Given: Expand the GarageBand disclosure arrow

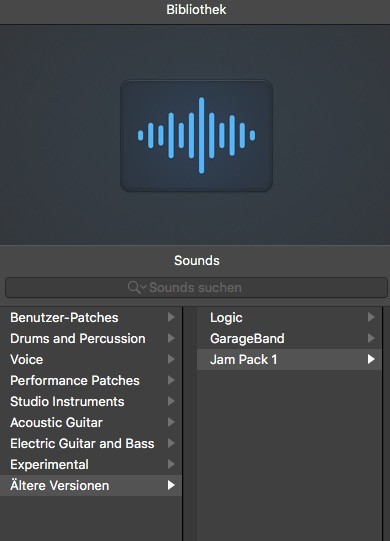Looking at the screenshot, I should tap(371, 338).
